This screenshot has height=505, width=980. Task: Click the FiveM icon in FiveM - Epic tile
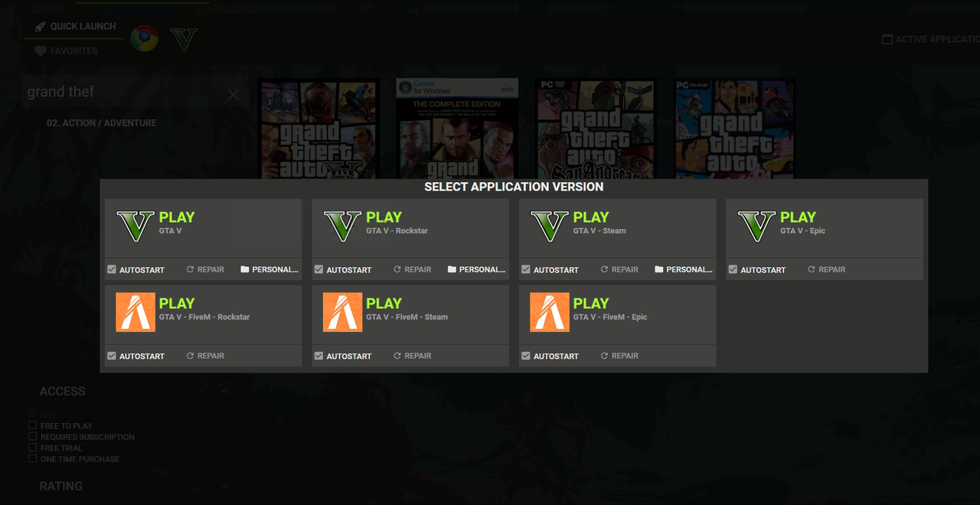[550, 312]
